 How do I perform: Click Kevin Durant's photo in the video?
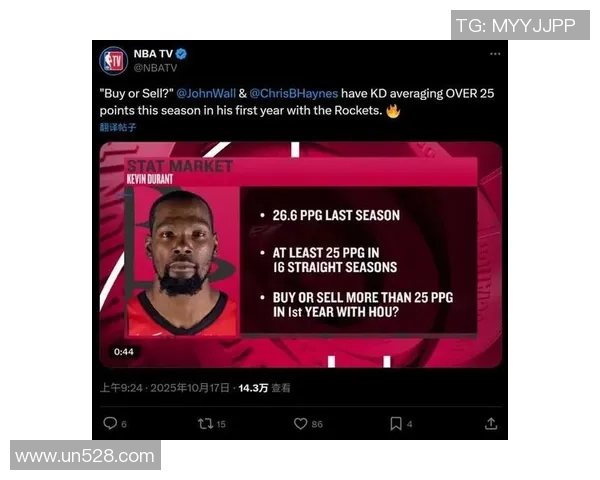click(182, 261)
